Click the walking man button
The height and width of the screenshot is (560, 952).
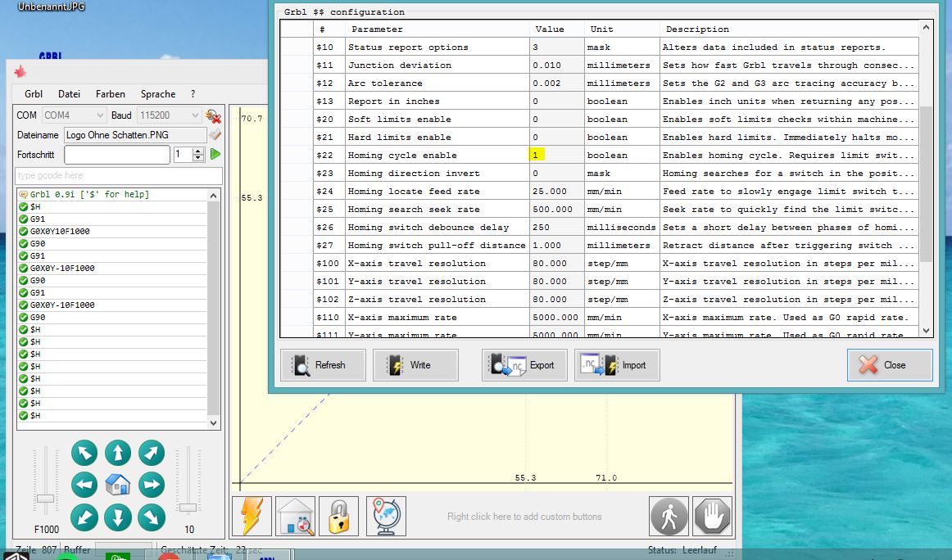tap(669, 517)
